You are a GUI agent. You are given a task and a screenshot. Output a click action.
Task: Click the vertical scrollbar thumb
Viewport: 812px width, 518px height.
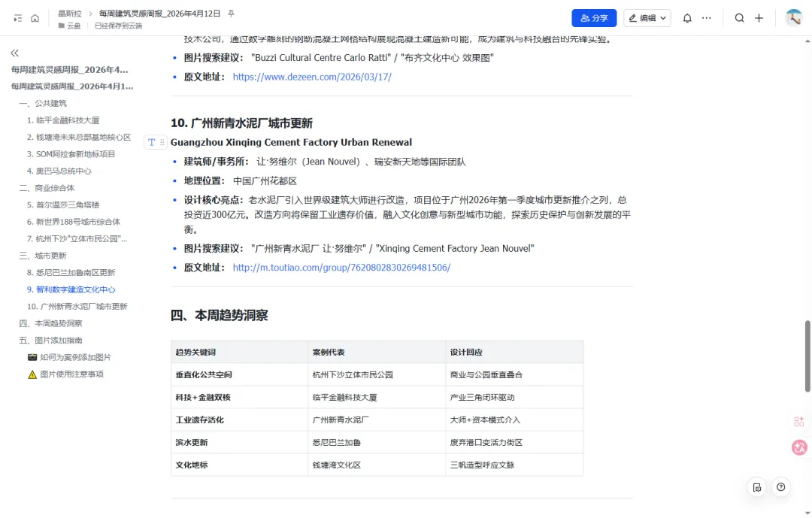(x=807, y=356)
